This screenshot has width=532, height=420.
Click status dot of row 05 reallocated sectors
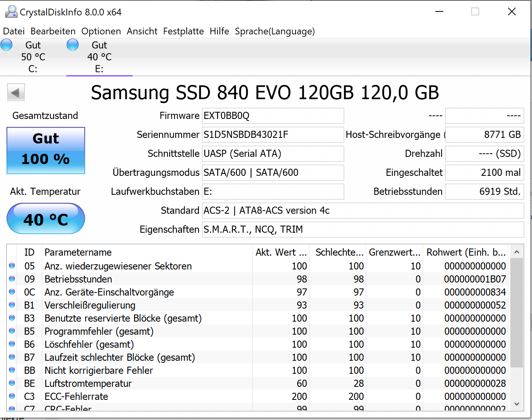[12, 266]
